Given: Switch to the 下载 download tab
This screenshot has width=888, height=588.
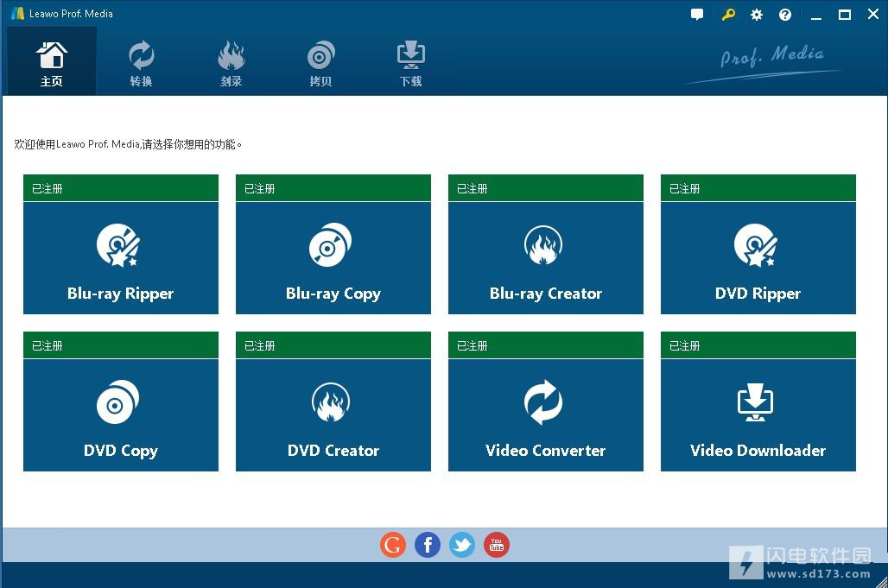Looking at the screenshot, I should [410, 61].
